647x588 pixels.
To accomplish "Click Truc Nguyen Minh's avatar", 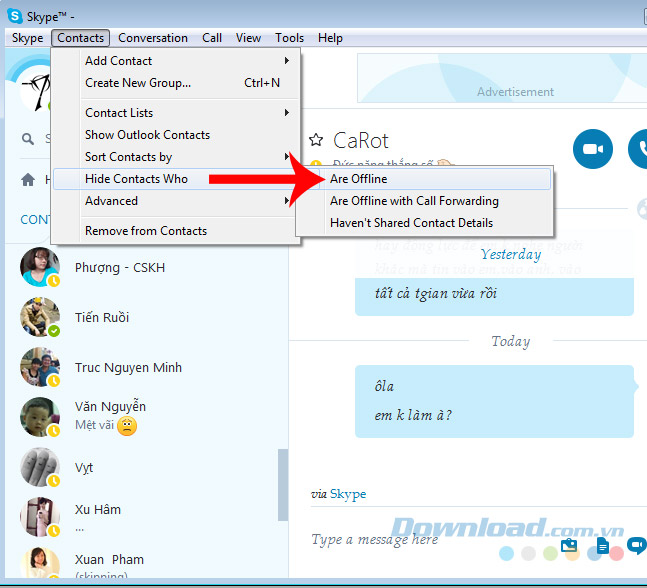I will (x=40, y=367).
